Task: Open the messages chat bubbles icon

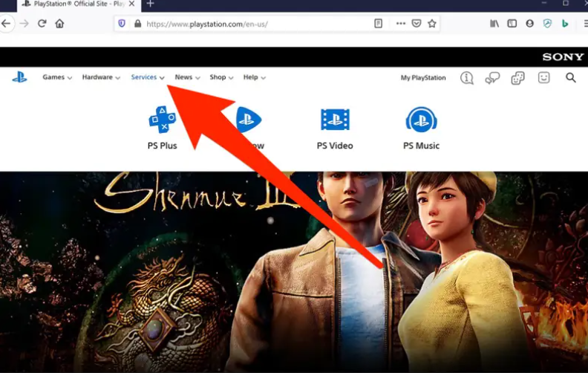Action: [x=492, y=78]
